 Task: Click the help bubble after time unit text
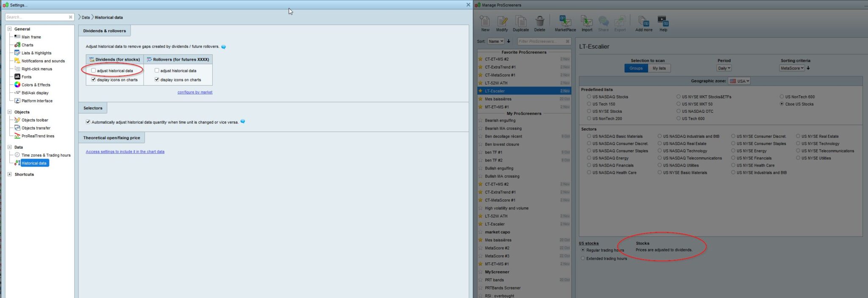(x=242, y=122)
